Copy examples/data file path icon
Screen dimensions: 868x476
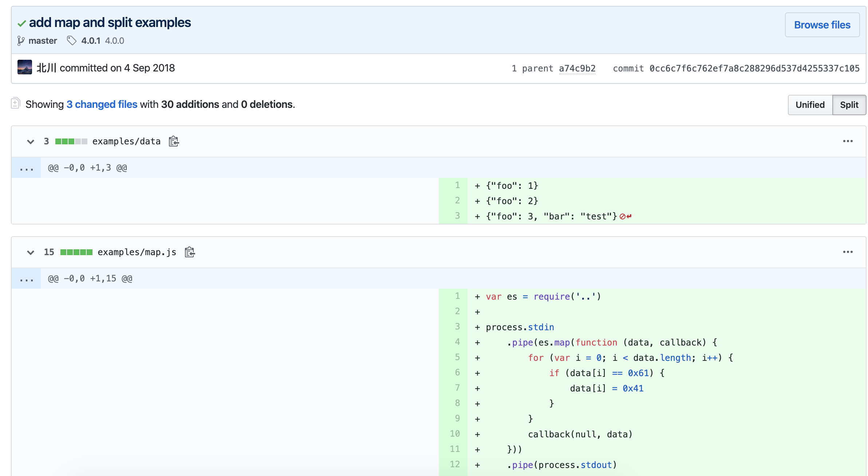(x=174, y=141)
